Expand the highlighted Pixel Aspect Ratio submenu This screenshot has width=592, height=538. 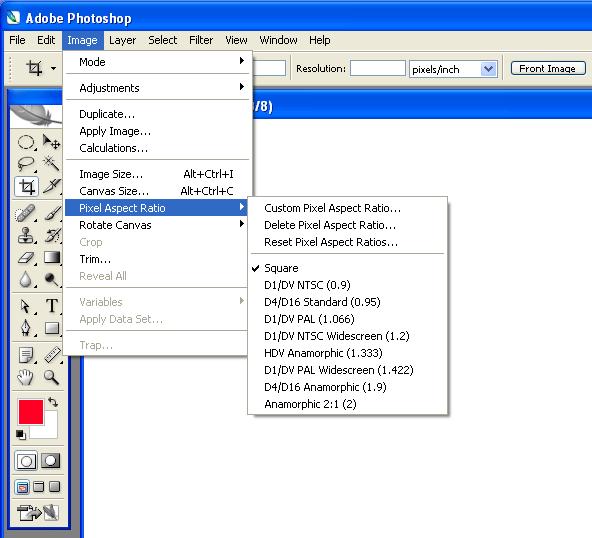(157, 208)
